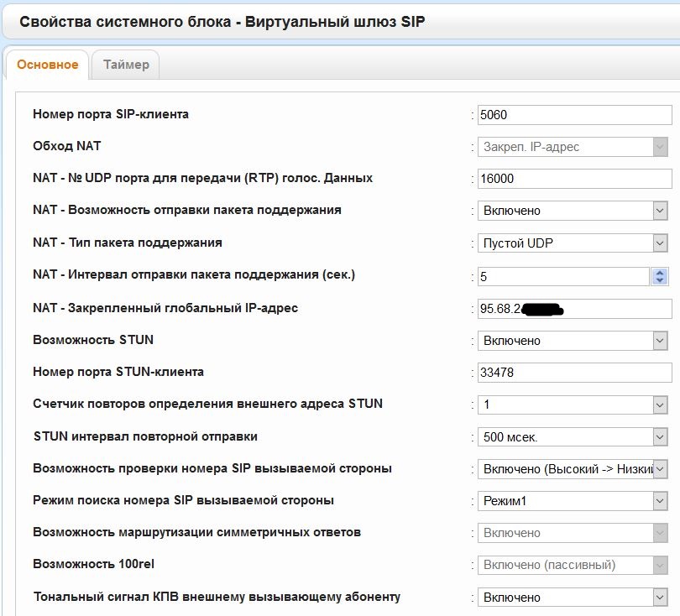
Task: Select the Основное tab
Action: tap(48, 65)
